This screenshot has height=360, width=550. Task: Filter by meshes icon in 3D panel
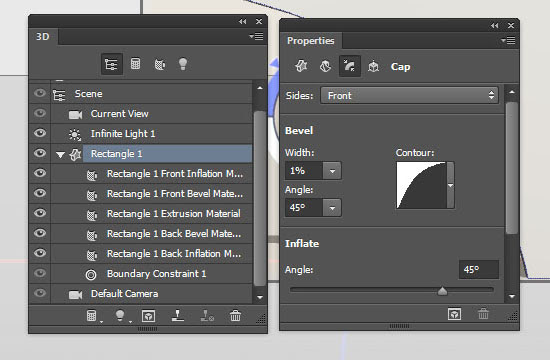pyautogui.click(x=135, y=64)
